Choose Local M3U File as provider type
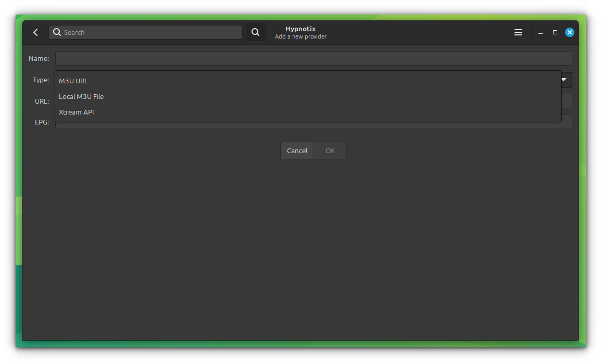This screenshot has height=364, width=602. coord(81,96)
